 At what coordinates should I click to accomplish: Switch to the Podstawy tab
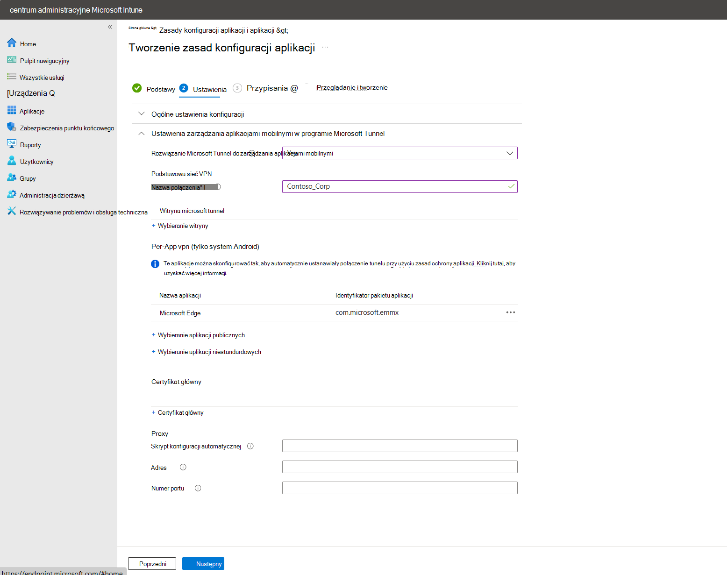161,89
